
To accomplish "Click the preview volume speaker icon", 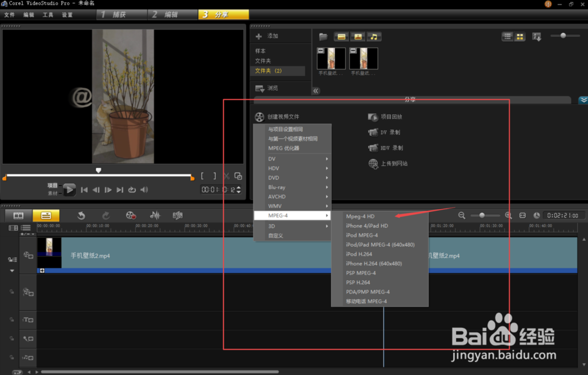I will pyautogui.click(x=144, y=190).
